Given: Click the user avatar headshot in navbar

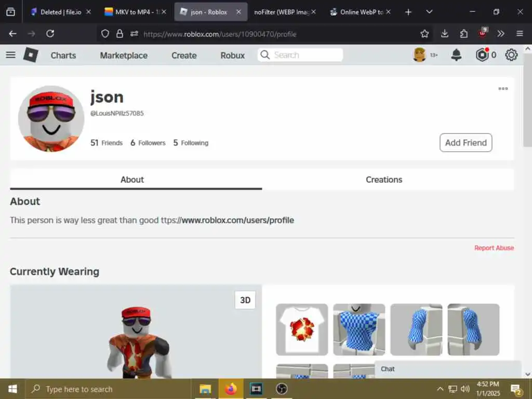Looking at the screenshot, I should [419, 55].
